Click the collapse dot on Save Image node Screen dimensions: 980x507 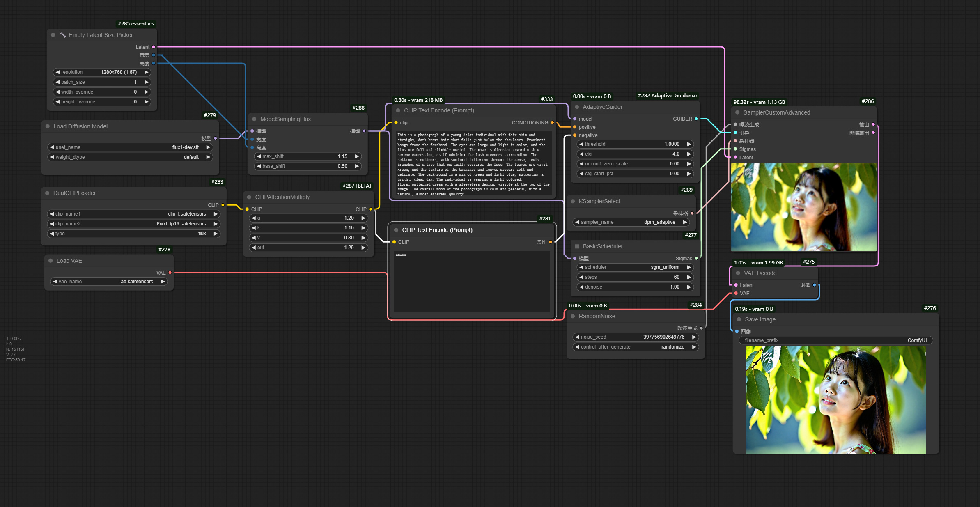click(738, 319)
